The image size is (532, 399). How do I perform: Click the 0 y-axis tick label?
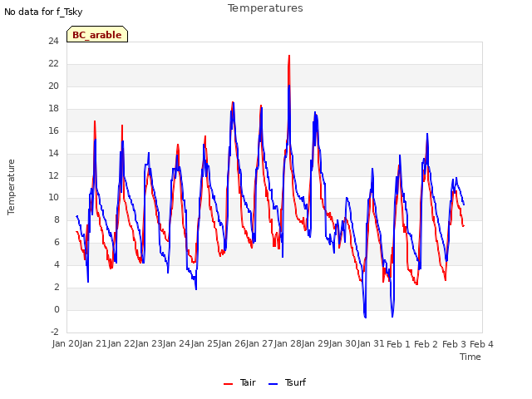tap(57, 309)
